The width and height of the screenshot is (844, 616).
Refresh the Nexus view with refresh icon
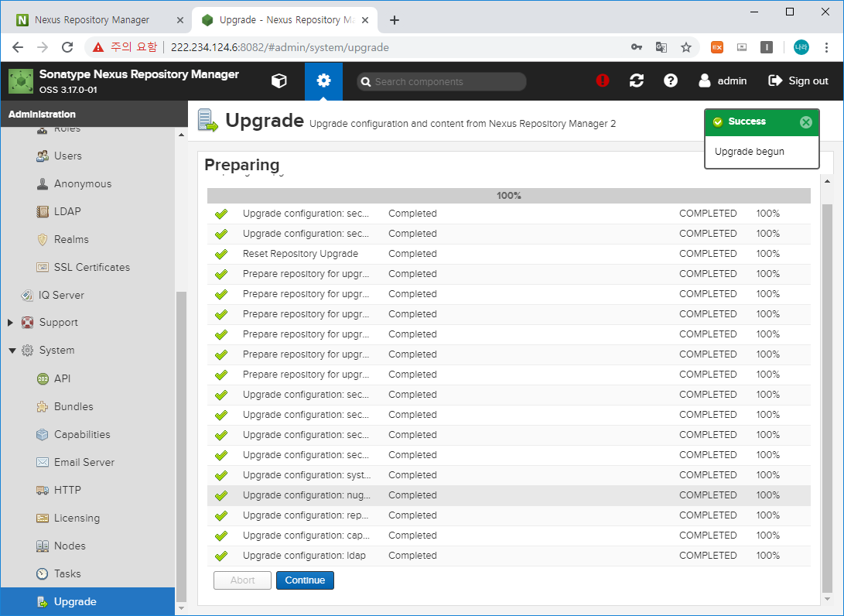637,80
